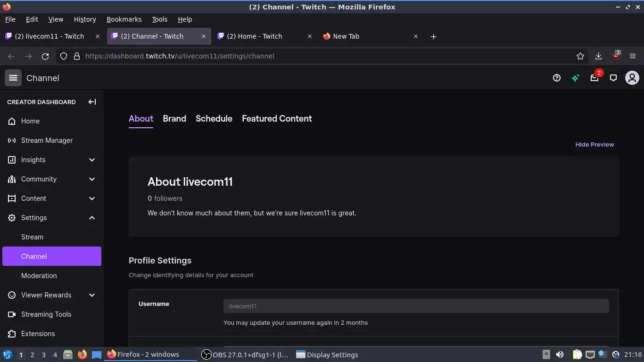
Task: Open the user profile avatar menu
Action: click(632, 78)
